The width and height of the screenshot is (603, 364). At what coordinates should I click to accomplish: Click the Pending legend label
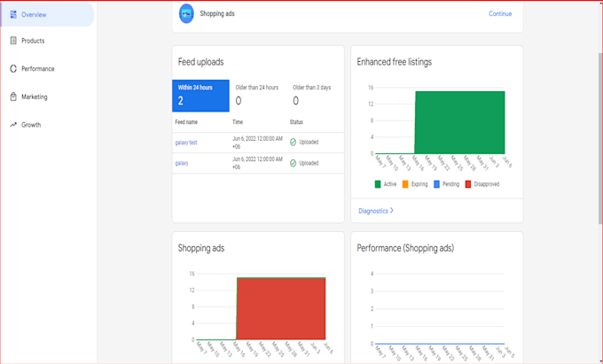coord(450,184)
